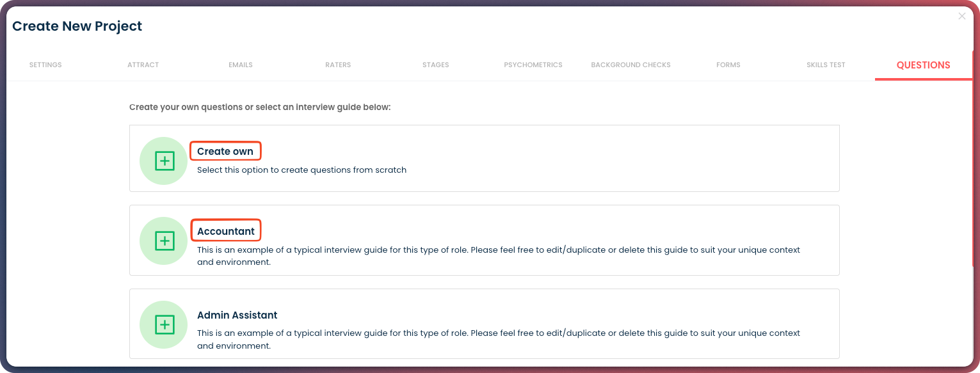Select the Raters tab
The image size is (980, 373).
338,65
